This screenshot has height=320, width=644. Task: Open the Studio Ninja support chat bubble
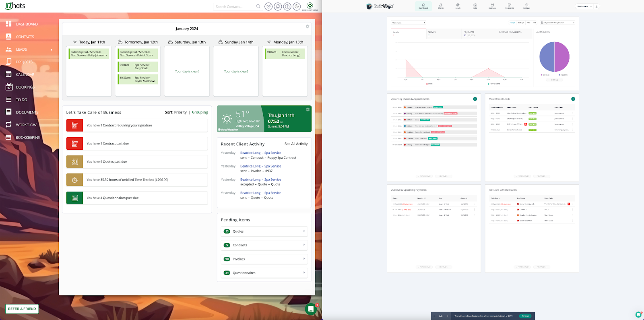pyautogui.click(x=638, y=315)
